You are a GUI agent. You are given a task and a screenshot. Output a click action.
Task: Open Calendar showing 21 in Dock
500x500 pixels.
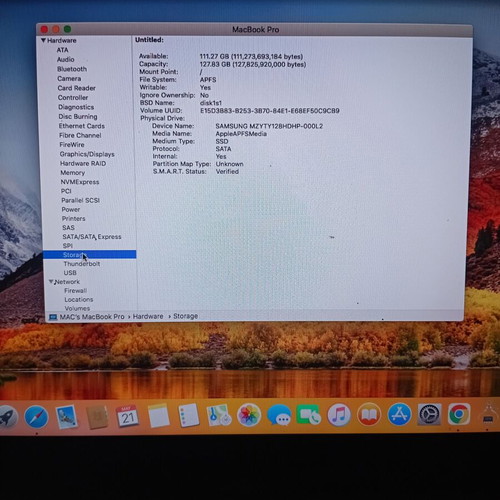pyautogui.click(x=127, y=416)
